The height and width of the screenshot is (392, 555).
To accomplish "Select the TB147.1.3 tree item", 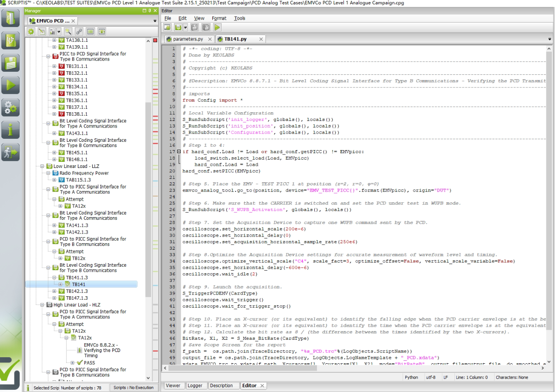I will pos(77,298).
